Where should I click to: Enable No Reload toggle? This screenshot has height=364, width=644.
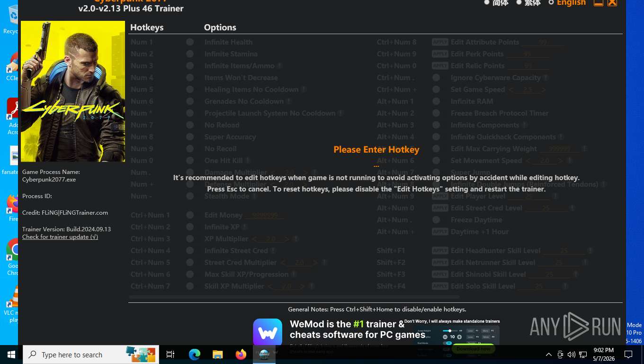(x=190, y=125)
